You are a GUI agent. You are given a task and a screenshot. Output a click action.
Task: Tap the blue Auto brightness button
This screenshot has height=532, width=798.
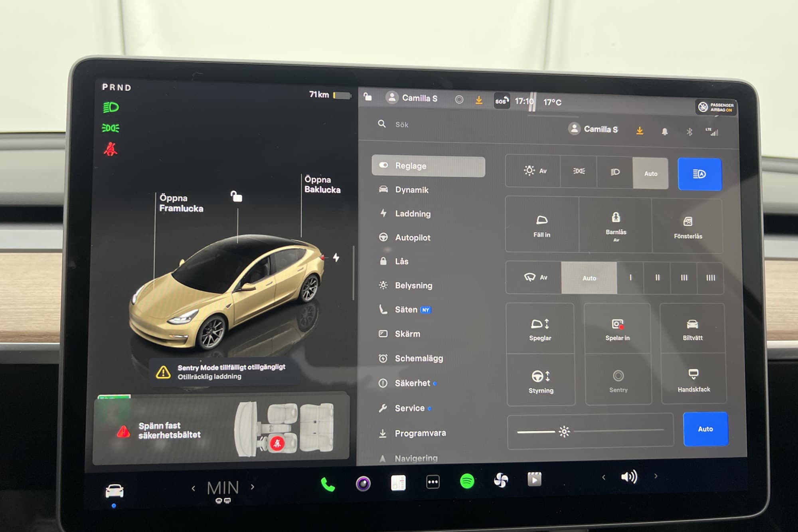(705, 429)
